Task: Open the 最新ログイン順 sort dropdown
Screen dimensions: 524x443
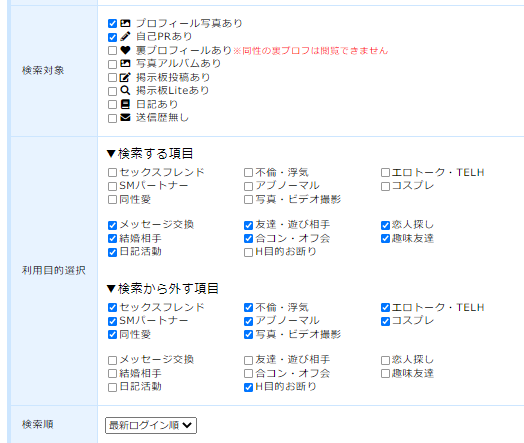Action: coord(151,425)
